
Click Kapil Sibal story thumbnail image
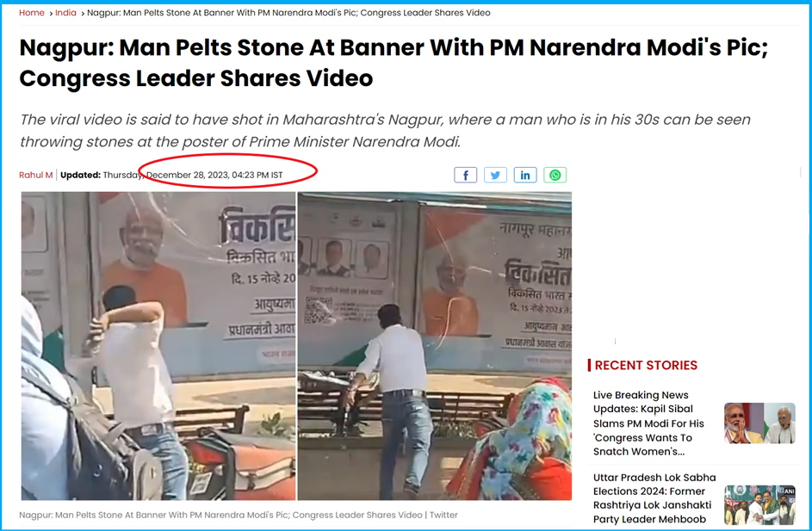point(759,423)
